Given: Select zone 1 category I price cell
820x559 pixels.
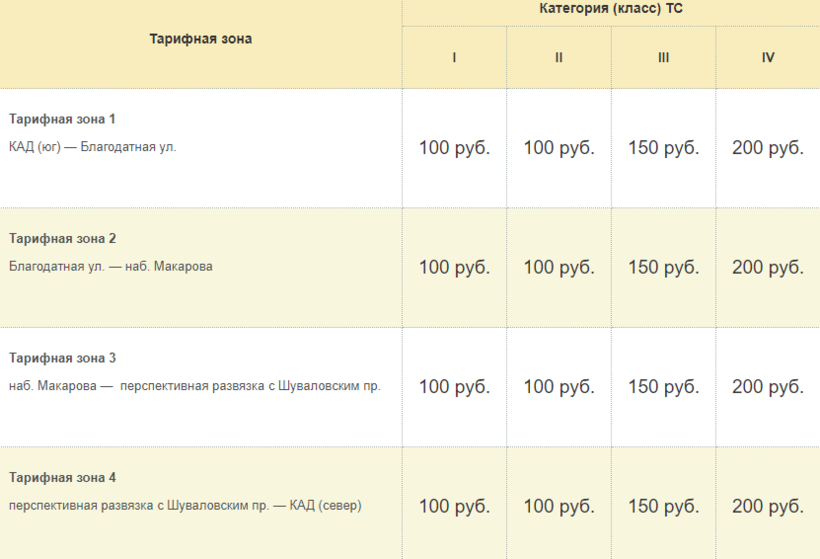Looking at the screenshot, I should (454, 148).
